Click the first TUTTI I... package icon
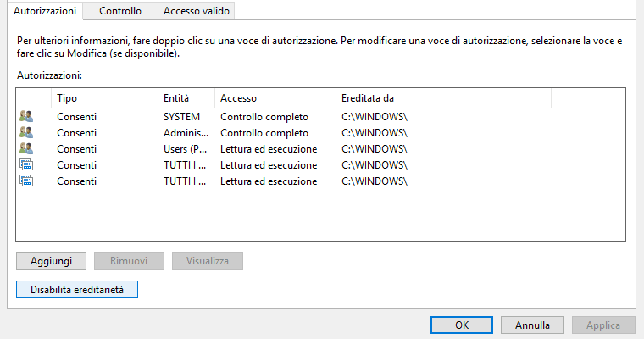Screen dimensions: 644x339 pos(26,164)
